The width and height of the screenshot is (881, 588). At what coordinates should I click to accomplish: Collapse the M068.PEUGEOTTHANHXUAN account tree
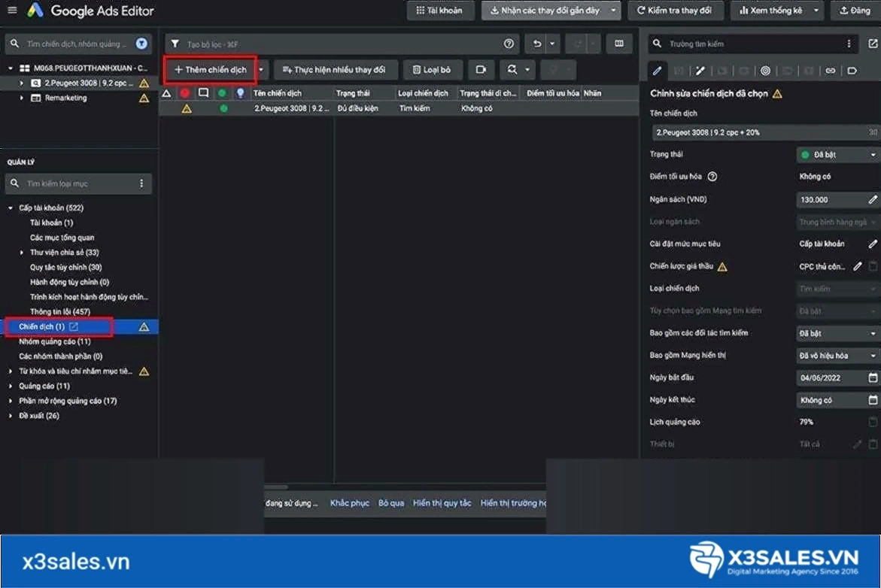click(10, 68)
